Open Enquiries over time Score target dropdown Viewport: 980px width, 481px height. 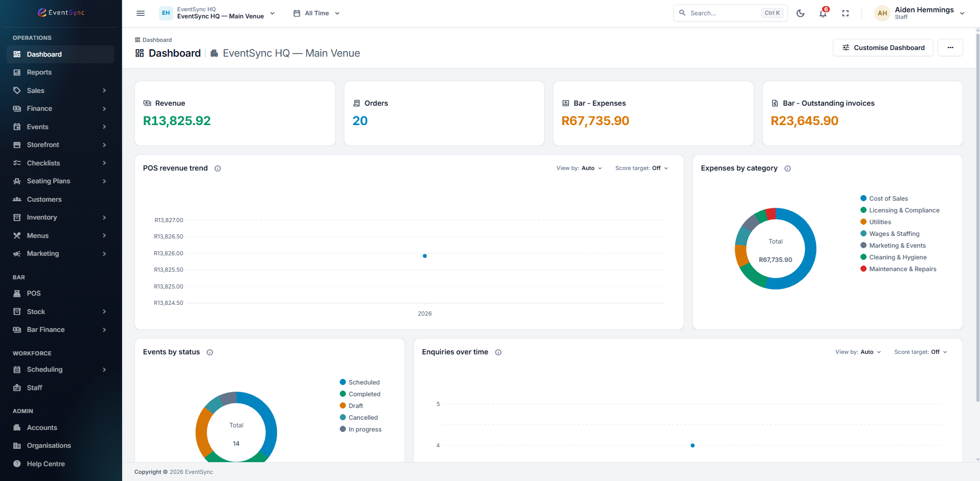(x=921, y=352)
